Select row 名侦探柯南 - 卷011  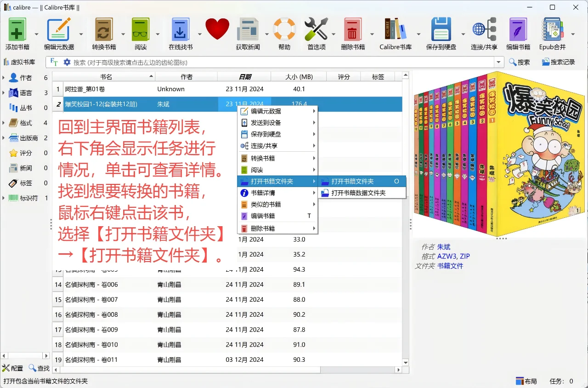coord(227,359)
